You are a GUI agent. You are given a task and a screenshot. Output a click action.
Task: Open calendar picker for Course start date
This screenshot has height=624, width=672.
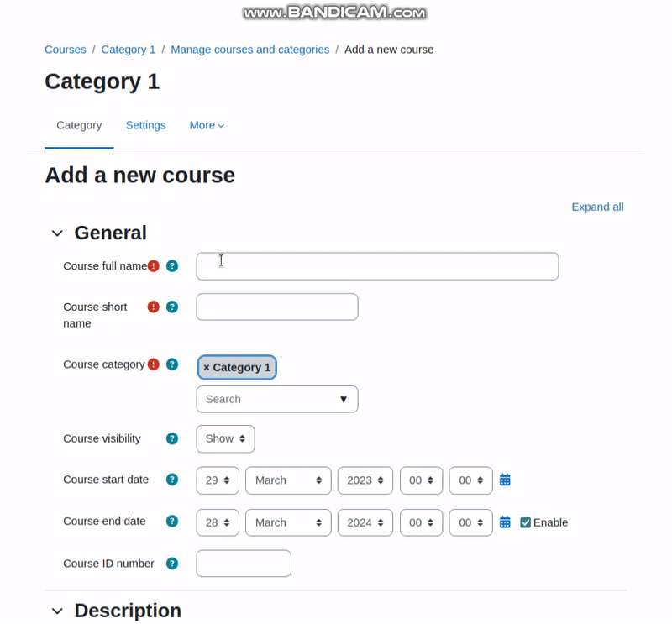(x=505, y=480)
